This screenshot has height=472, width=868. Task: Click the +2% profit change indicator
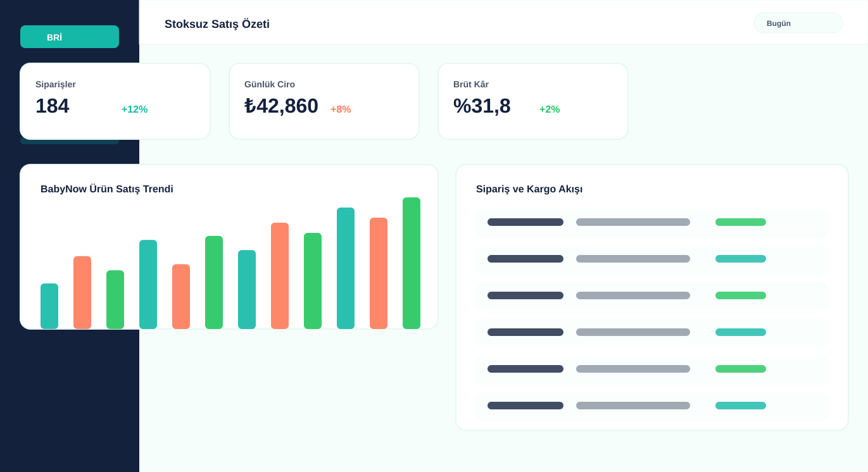click(550, 109)
